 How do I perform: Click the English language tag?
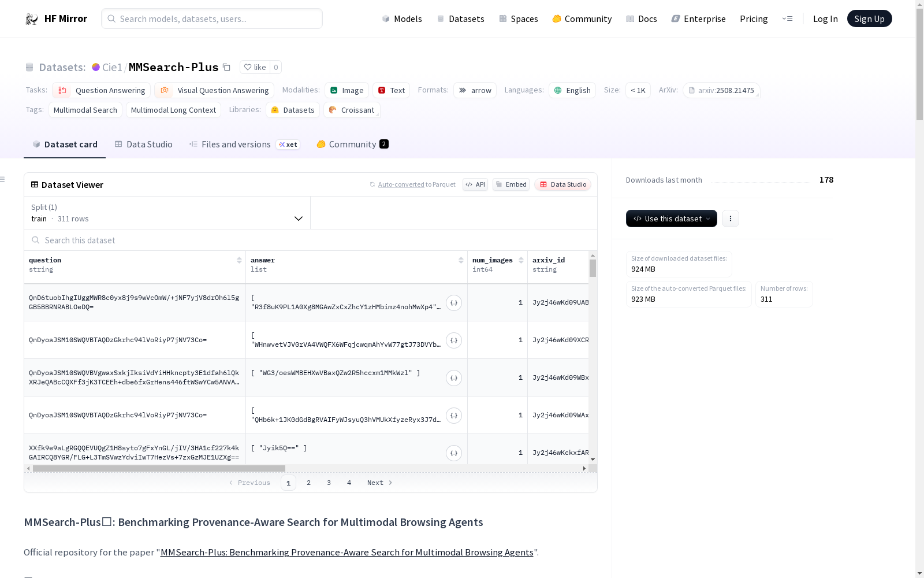pos(572,90)
